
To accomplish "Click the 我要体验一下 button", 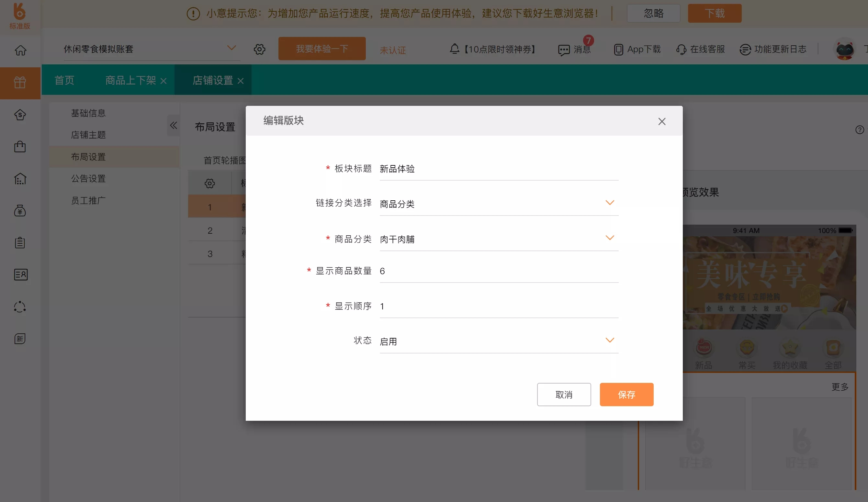I will coord(322,49).
